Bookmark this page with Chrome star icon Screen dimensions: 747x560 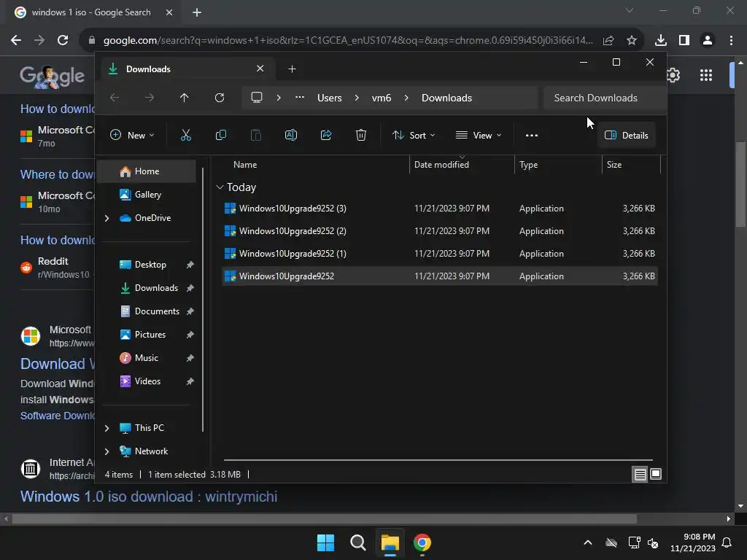[632, 40]
